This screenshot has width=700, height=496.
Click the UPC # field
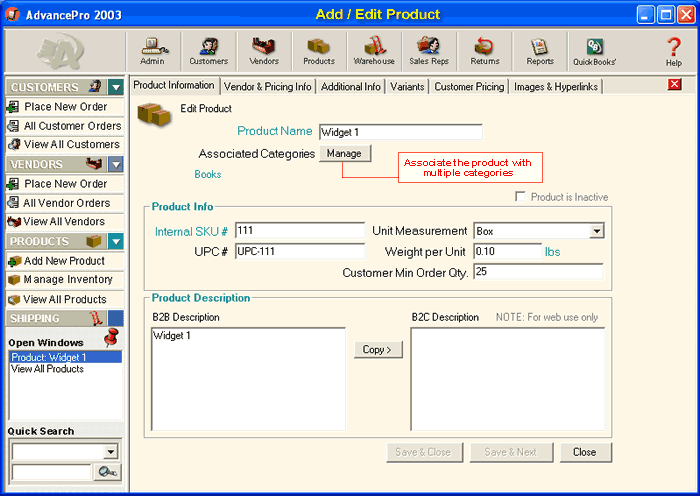[x=300, y=251]
